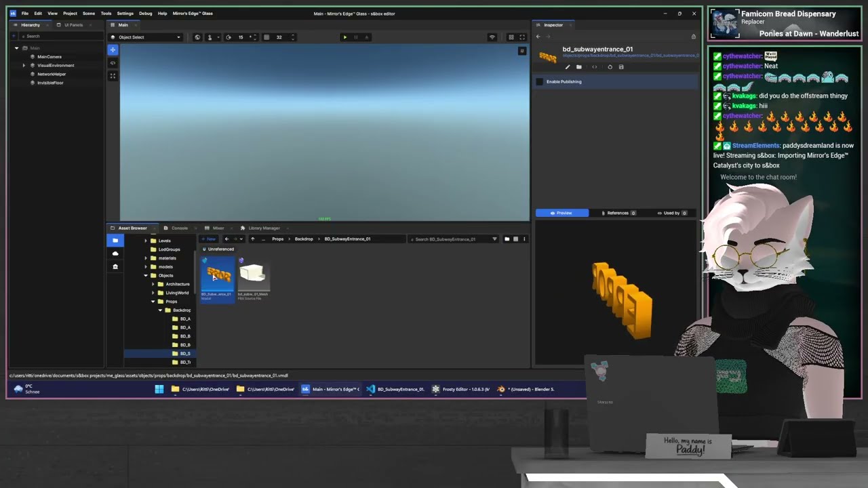Select the bd_subw..01_Mesh FBX thumbnail
Viewport: 868px width, 488px height.
[253, 279]
